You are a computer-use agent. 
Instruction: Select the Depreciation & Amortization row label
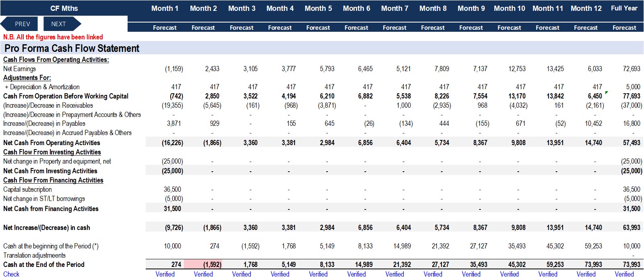tap(42, 87)
